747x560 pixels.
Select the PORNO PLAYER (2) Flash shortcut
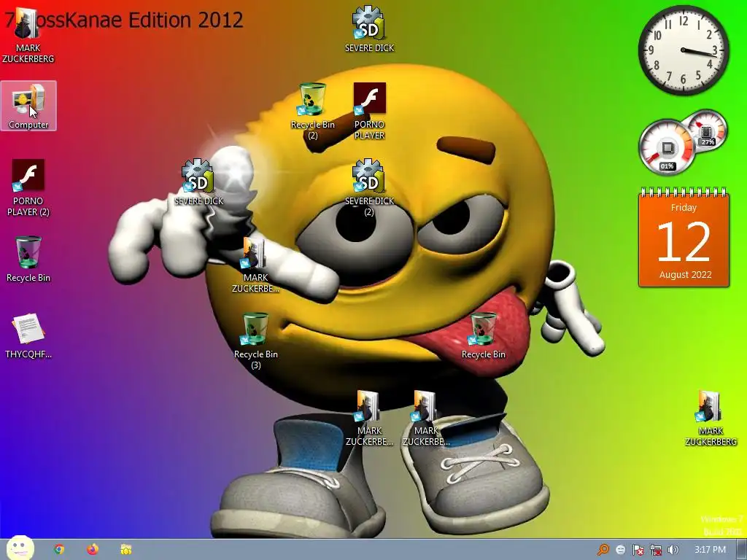tap(28, 187)
